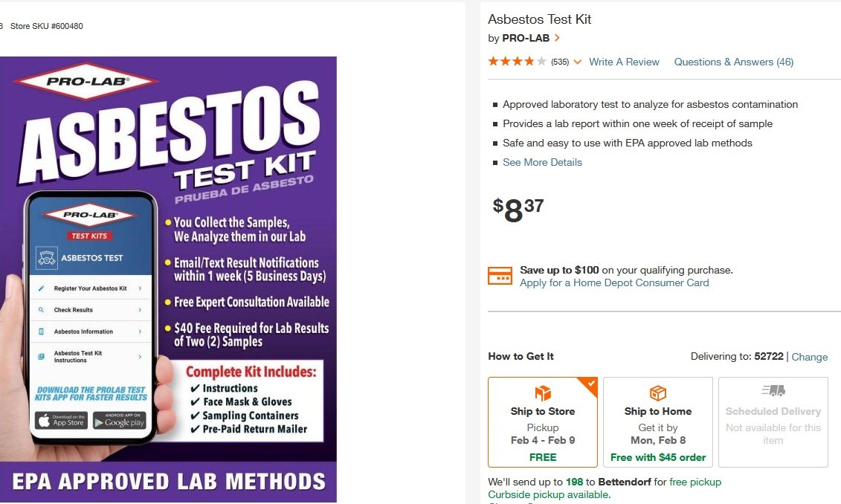Open the Asbestos Test Kit product image

point(168,279)
